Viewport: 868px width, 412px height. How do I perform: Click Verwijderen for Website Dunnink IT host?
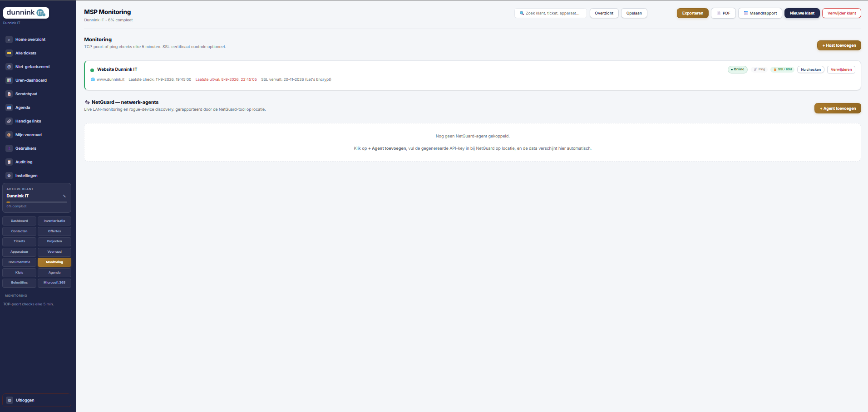[841, 69]
